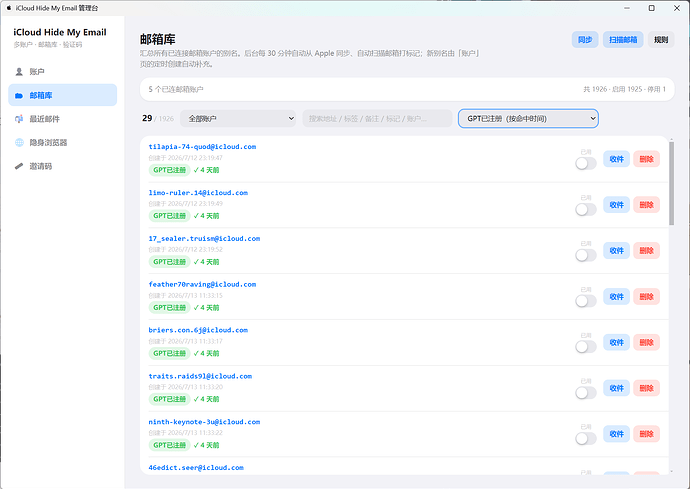Click the GPT已注册 tag under tilapia-74-quod

coord(169,170)
